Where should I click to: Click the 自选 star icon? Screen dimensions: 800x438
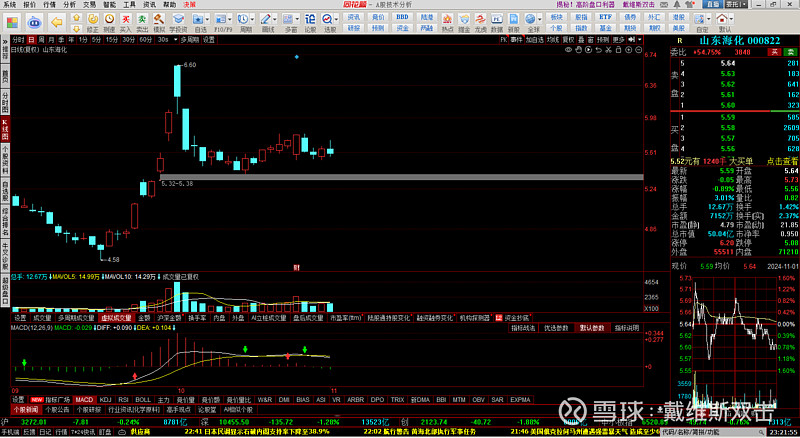[x=198, y=19]
